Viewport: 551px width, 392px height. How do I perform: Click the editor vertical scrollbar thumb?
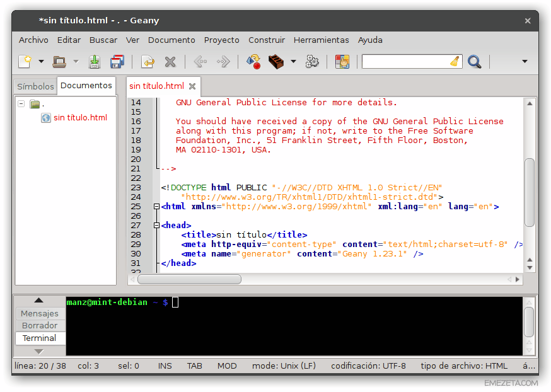[530, 192]
